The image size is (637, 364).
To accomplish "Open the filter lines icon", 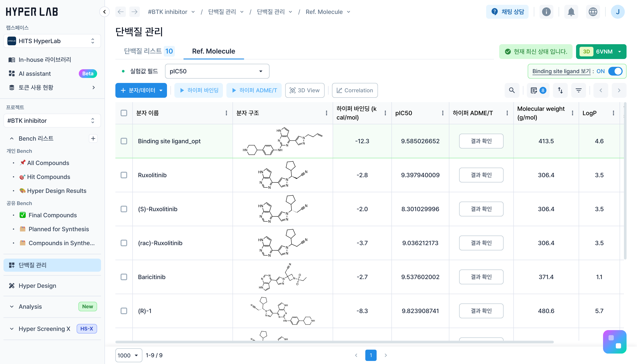I will point(578,90).
